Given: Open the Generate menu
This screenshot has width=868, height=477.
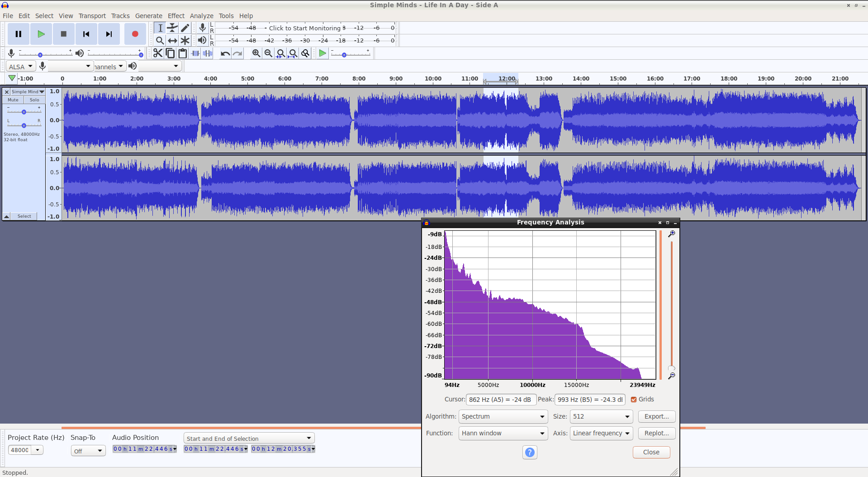Looking at the screenshot, I should pyautogui.click(x=148, y=16).
